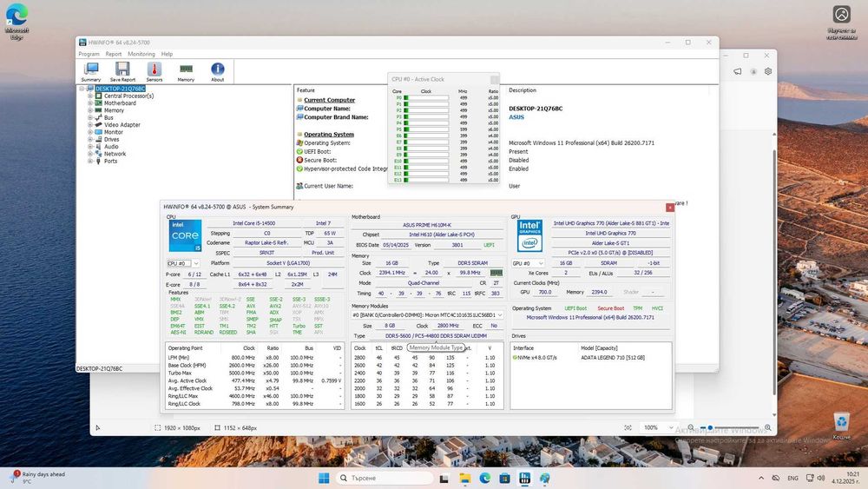The width and height of the screenshot is (868, 489).
Task: Open Task View on taskbar
Action: pos(444,478)
